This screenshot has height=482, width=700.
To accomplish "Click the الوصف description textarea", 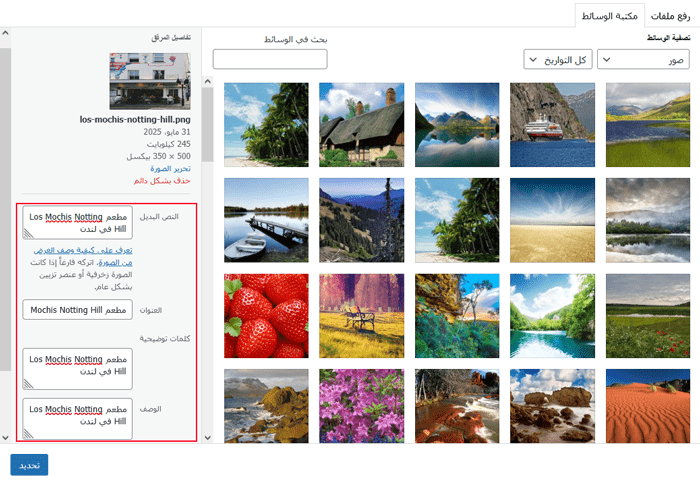I will pos(78,419).
